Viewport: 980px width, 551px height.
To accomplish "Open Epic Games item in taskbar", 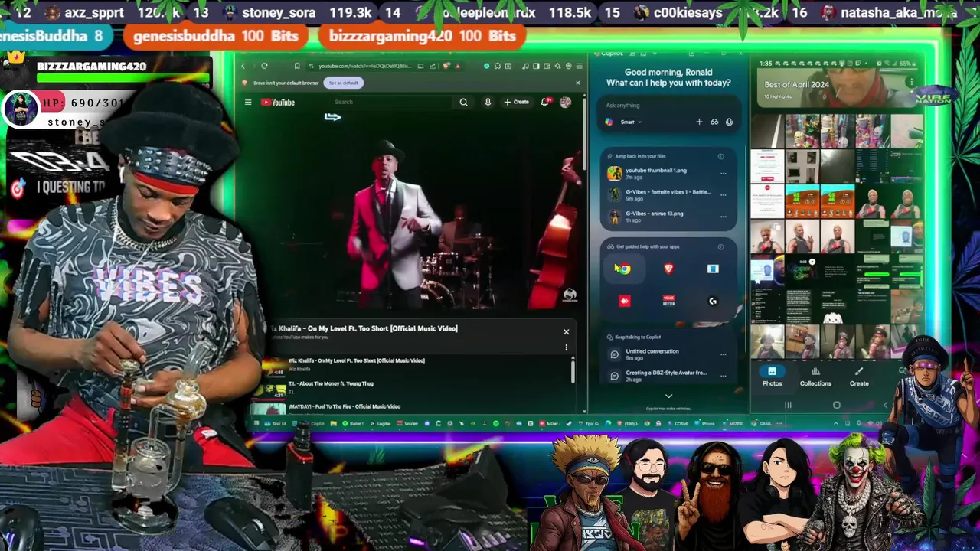I will [590, 423].
